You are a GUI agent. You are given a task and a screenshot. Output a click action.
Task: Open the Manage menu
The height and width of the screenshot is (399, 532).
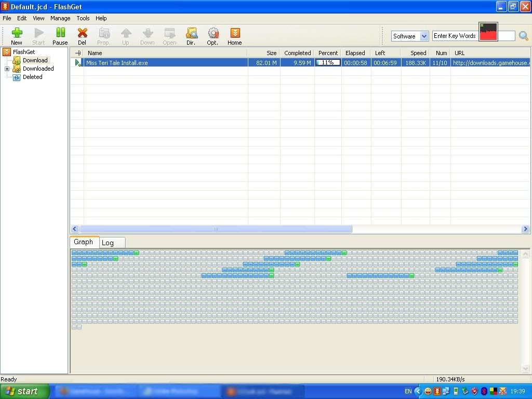point(60,18)
